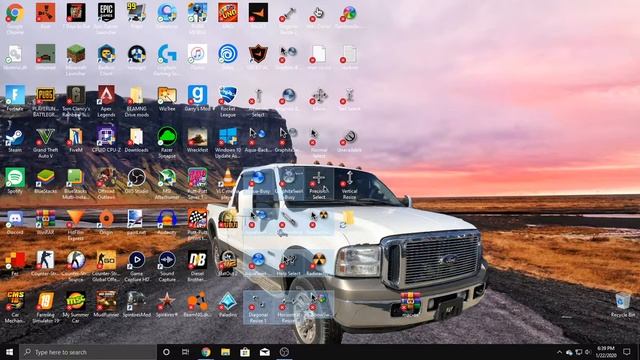Image resolution: width=640 pixels, height=360 pixels.
Task: Open Microsoft Store from the taskbar
Action: coord(245,352)
